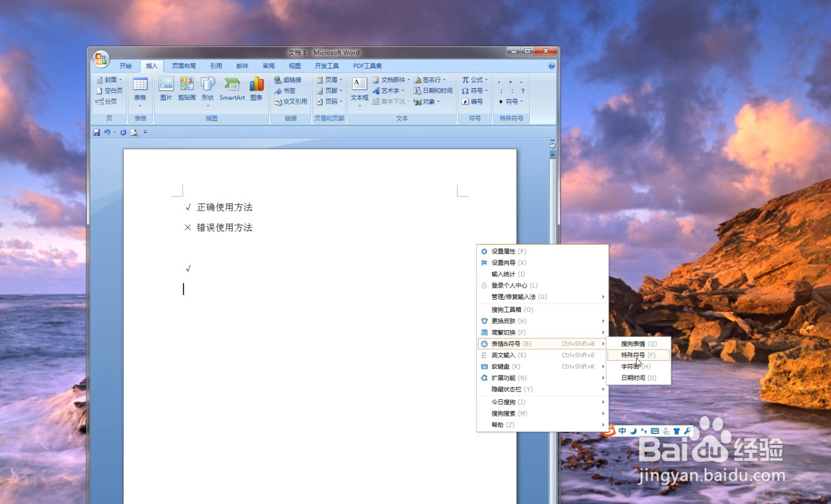The image size is (831, 504).
Task: Click the 交叉引用 cross-reference button
Action: point(292,102)
